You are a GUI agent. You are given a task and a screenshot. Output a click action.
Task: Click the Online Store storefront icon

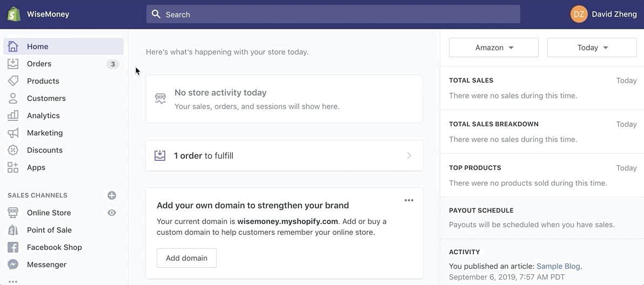(x=13, y=213)
